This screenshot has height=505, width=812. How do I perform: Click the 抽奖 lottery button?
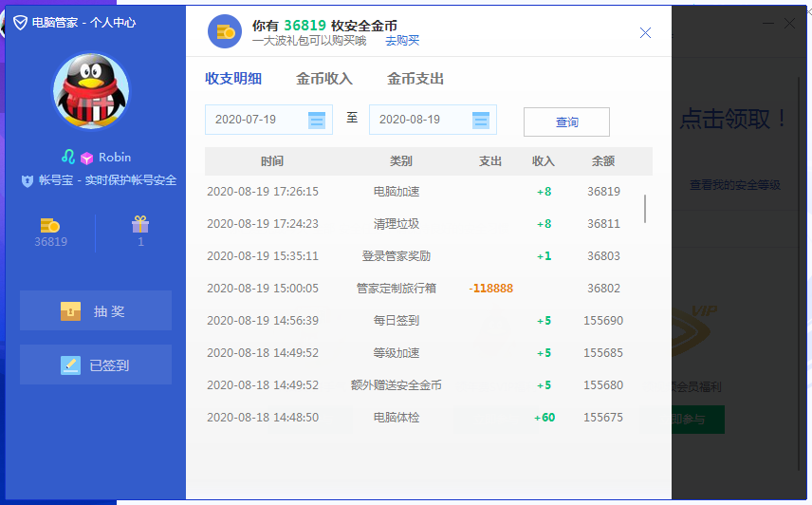(x=96, y=310)
